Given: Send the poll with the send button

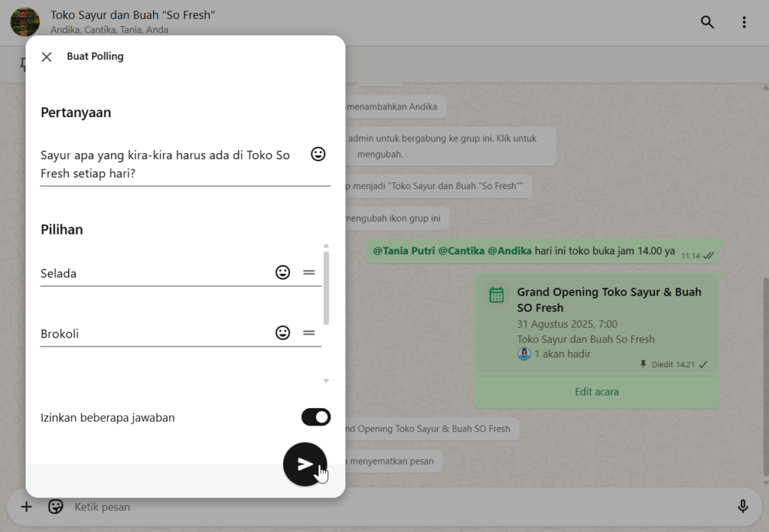Looking at the screenshot, I should click(305, 464).
